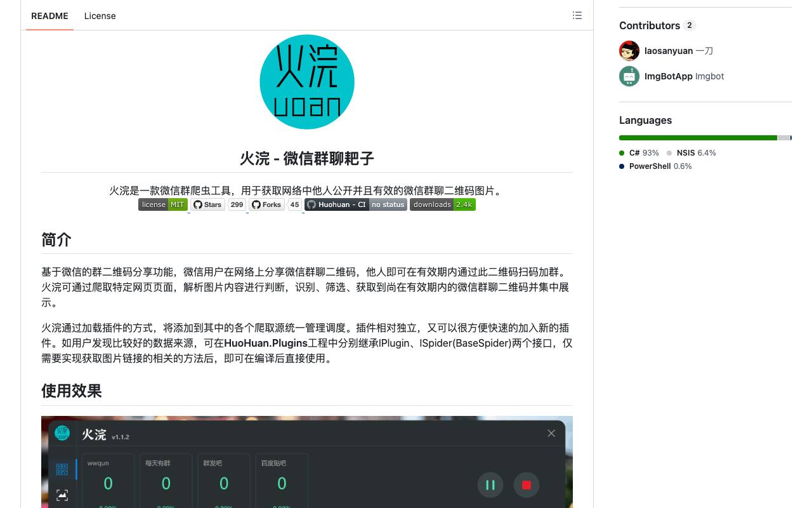Switch to the README tab
812x508 pixels.
49,16
